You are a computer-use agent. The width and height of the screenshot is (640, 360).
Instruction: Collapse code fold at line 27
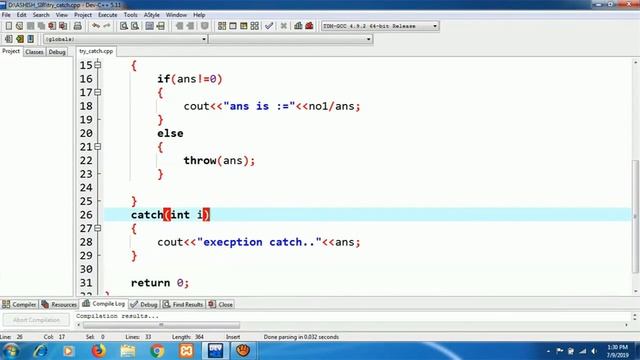click(98, 228)
